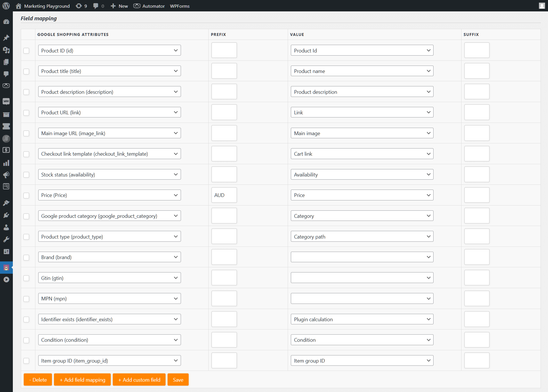
Task: Click WPForms in the top admin bar
Action: click(x=180, y=6)
